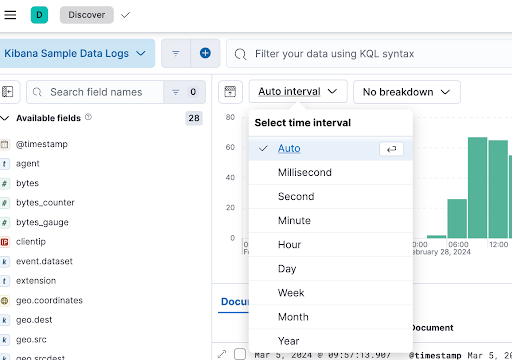Select the geo.coordinates field

click(49, 301)
